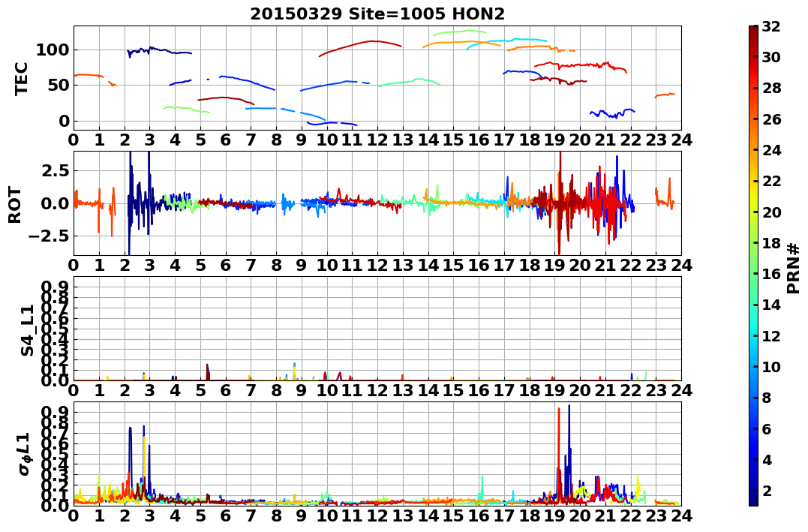
Task: Click the navy ROT spike near hour 2
Action: pyautogui.click(x=130, y=203)
